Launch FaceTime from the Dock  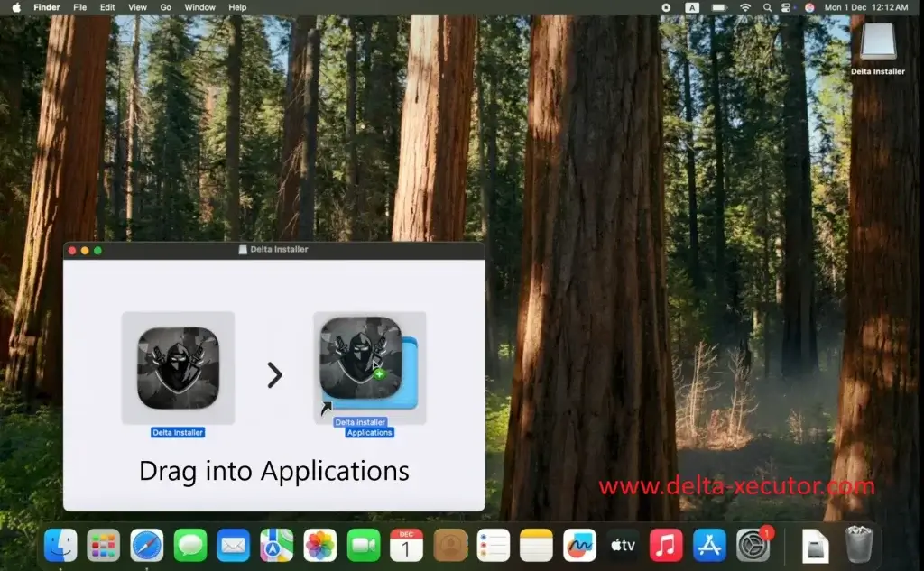pyautogui.click(x=364, y=545)
